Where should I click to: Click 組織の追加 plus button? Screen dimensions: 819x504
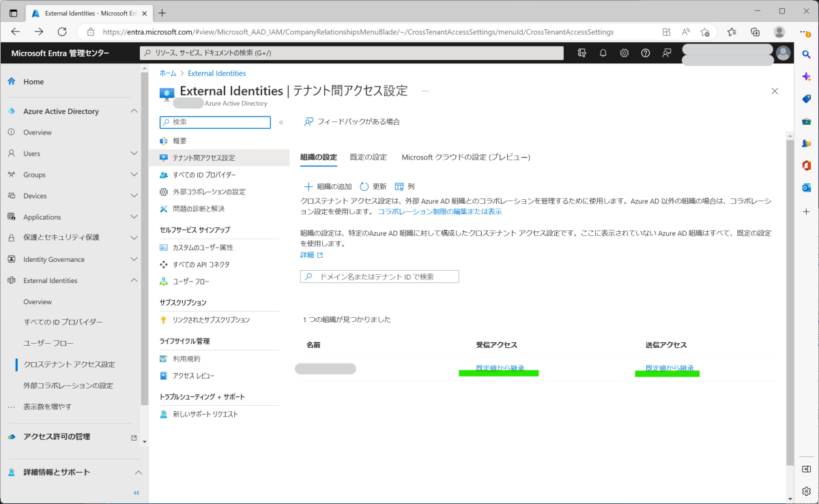(x=328, y=186)
